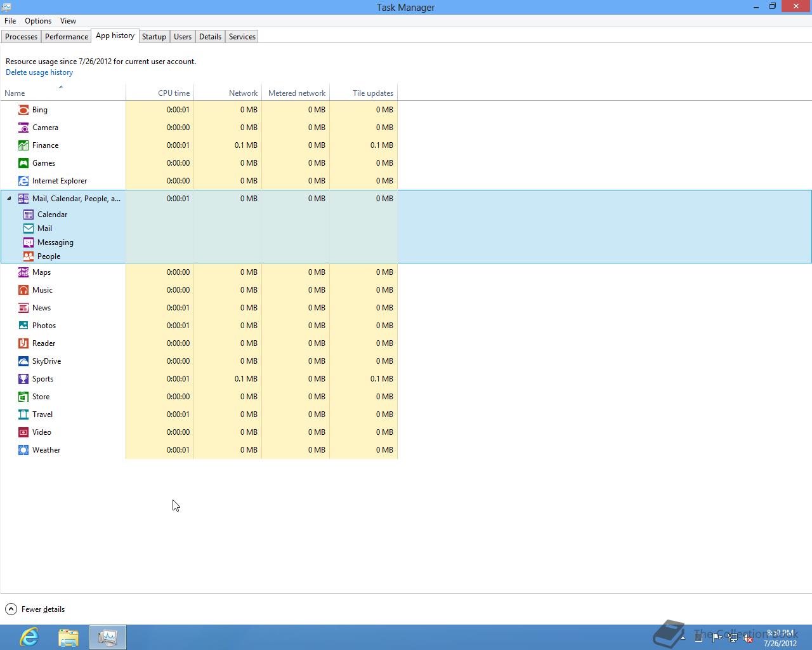
Task: Switch to the Performance tab
Action: (67, 37)
